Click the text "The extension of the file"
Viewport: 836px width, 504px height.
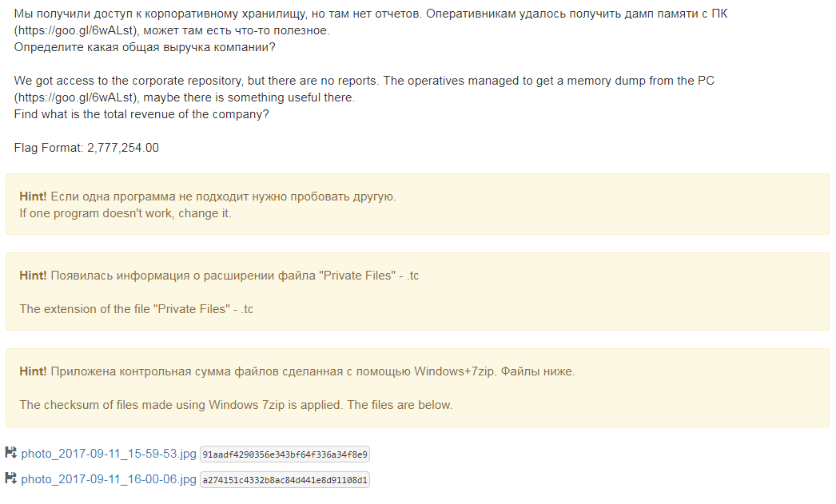88,309
